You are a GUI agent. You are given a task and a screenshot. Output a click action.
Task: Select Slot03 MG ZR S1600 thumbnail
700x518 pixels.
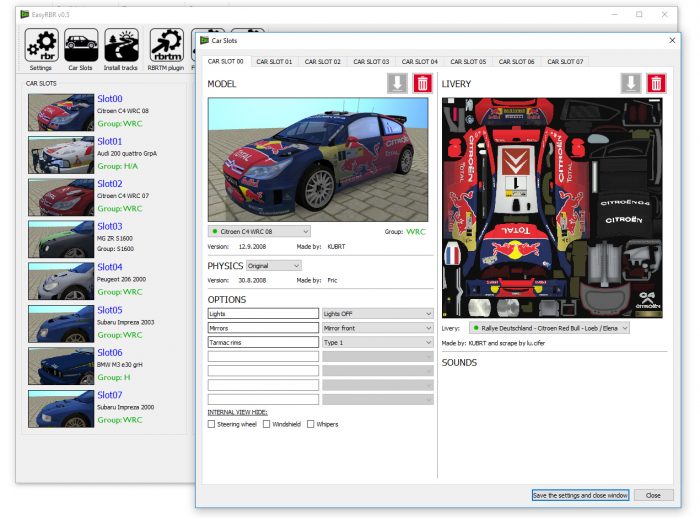point(61,239)
